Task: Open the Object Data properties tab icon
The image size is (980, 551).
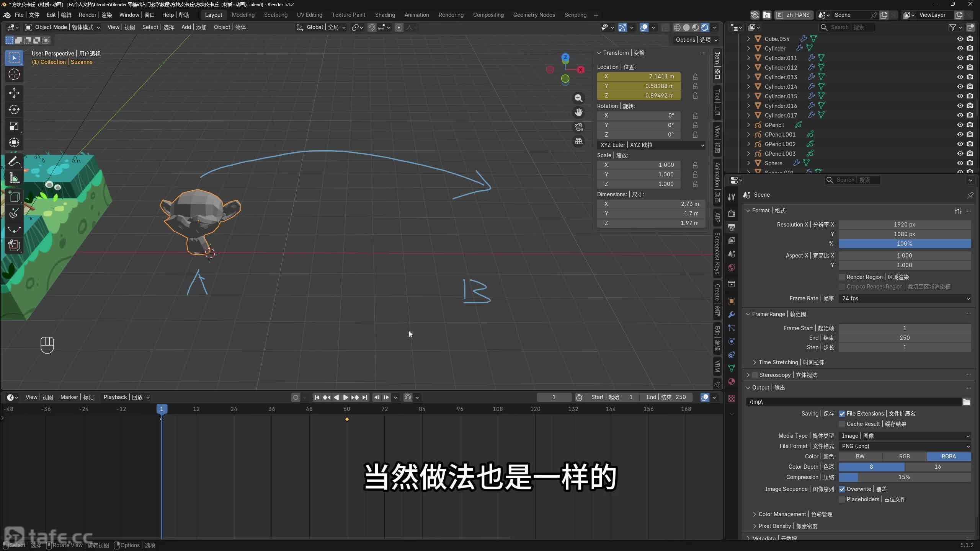Action: 731,368
